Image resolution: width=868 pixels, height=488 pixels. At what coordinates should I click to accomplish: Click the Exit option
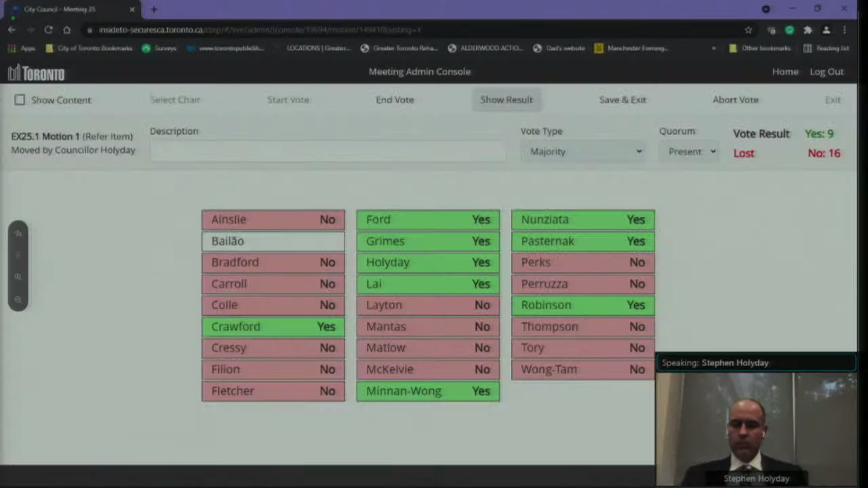[x=833, y=100]
